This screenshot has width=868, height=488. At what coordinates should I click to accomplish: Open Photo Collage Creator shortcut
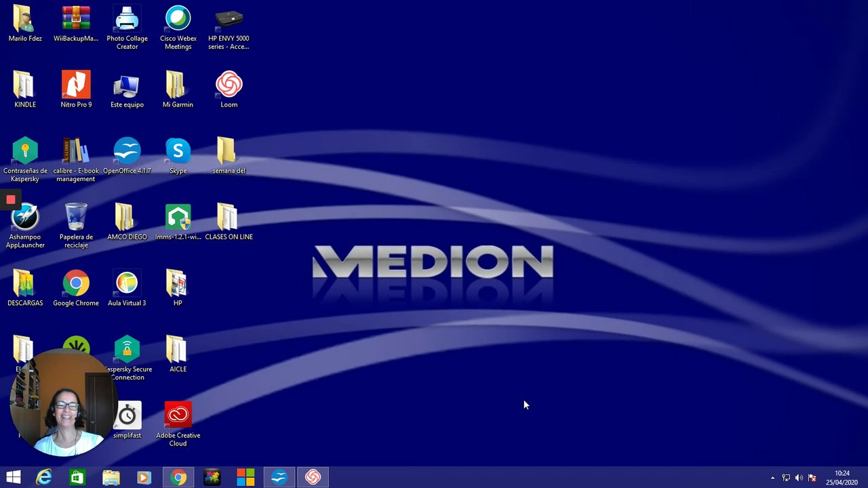coord(127,27)
